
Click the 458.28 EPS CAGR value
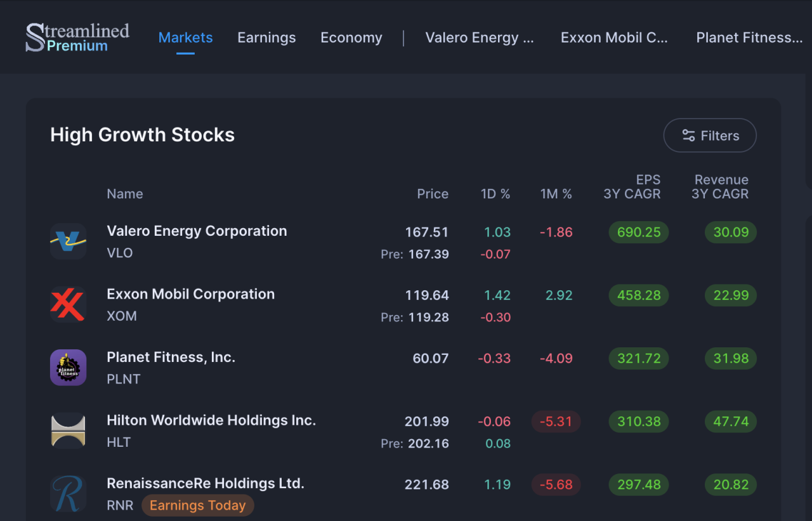(639, 295)
